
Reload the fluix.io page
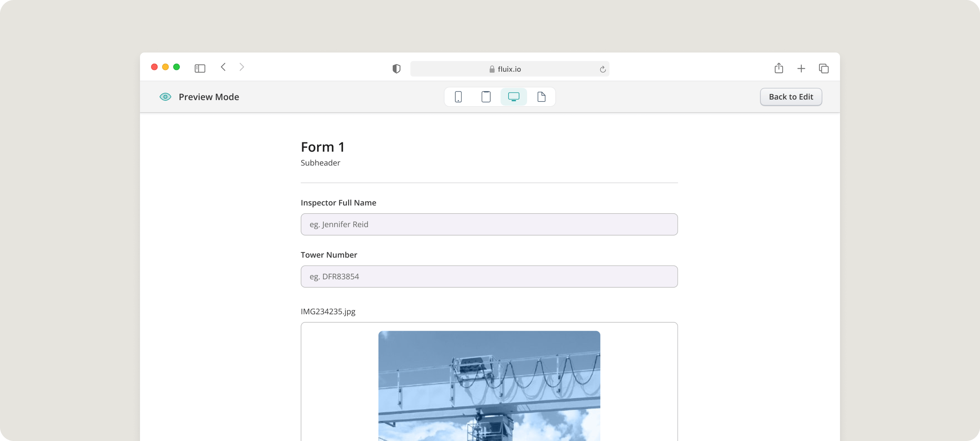(603, 69)
